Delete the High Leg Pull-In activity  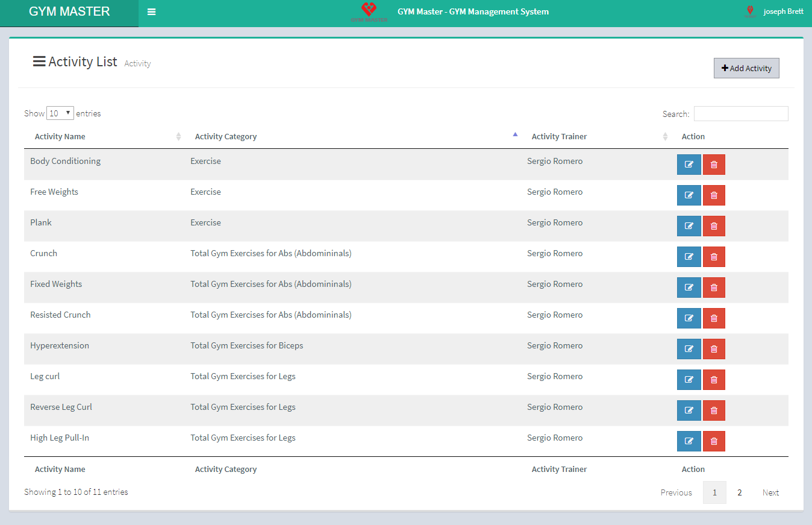(714, 441)
